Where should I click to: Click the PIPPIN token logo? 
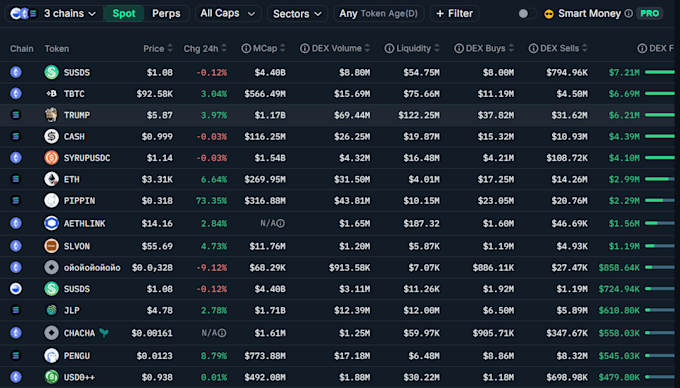pos(51,200)
